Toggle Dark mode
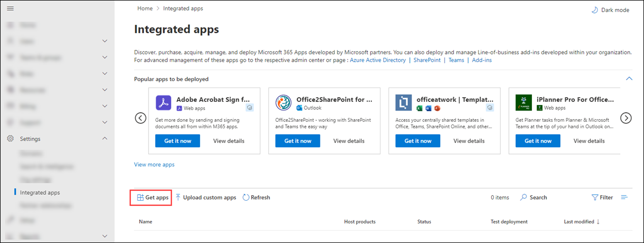 click(610, 10)
